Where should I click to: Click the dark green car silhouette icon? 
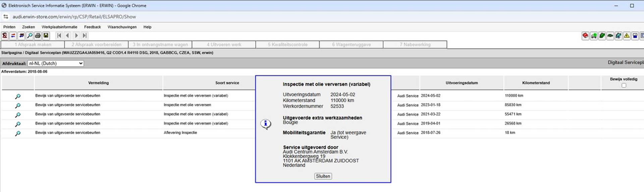pos(610,36)
